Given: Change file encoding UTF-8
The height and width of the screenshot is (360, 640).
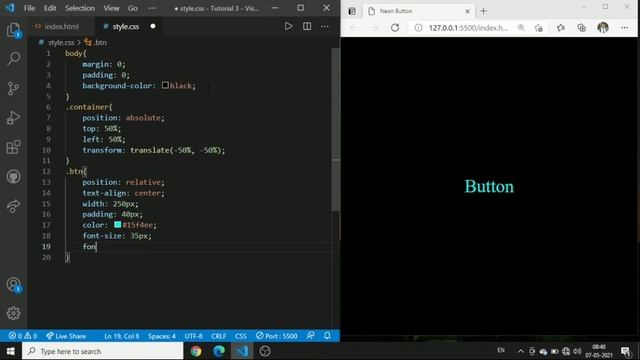Looking at the screenshot, I should [193, 336].
